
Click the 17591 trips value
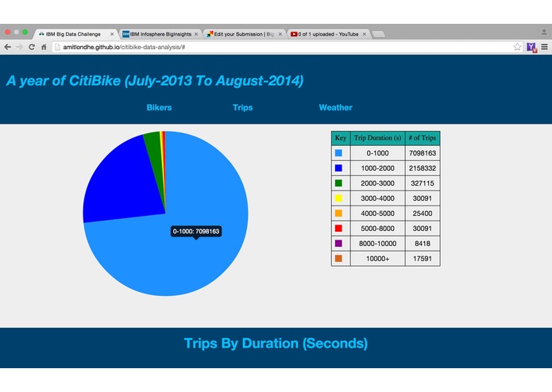click(423, 259)
